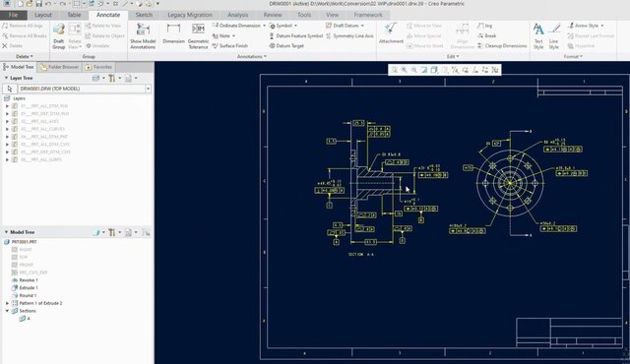Switch to the Favorites tab
The image size is (630, 364).
[98, 67]
